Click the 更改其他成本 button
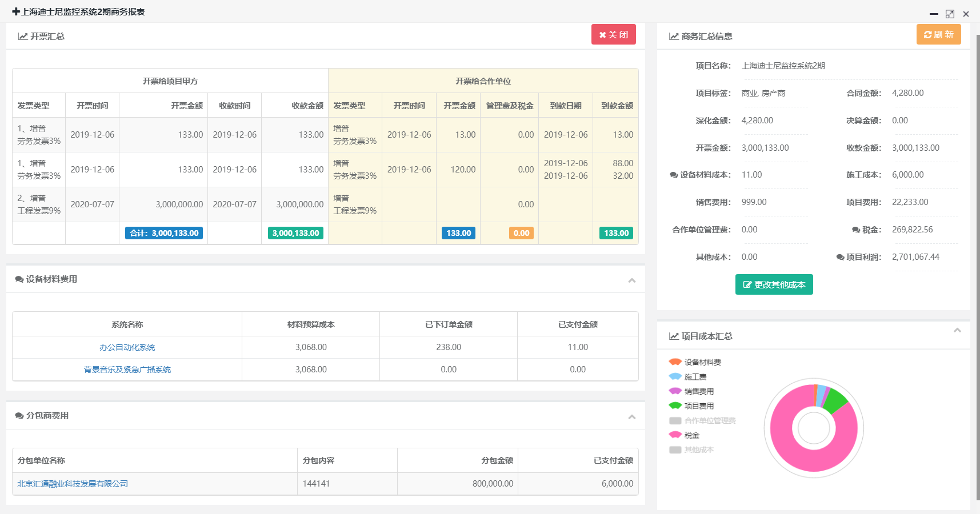This screenshot has height=514, width=980. [774, 284]
